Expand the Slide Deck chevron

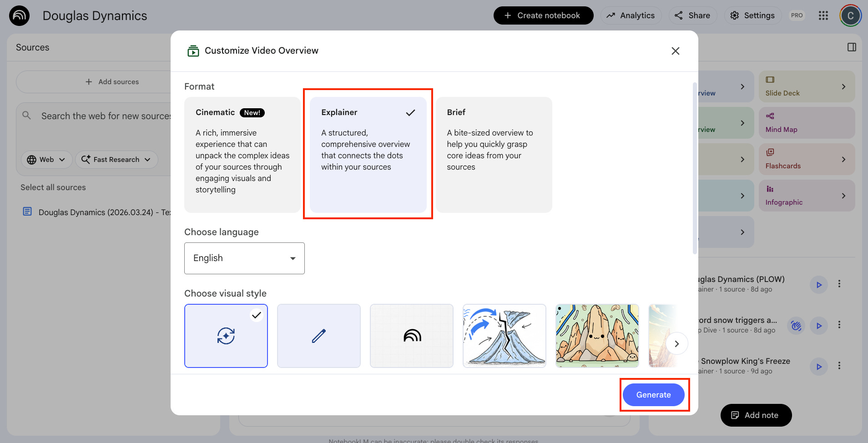pyautogui.click(x=843, y=86)
